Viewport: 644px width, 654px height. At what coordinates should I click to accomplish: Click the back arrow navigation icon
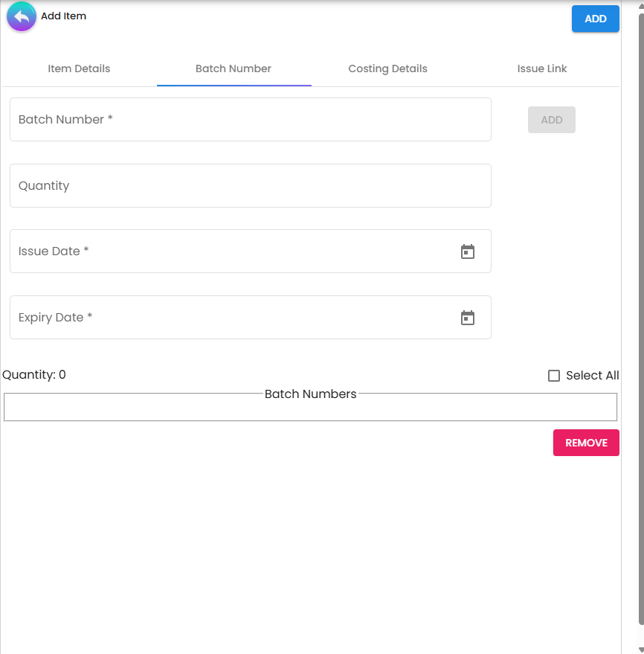(20, 16)
